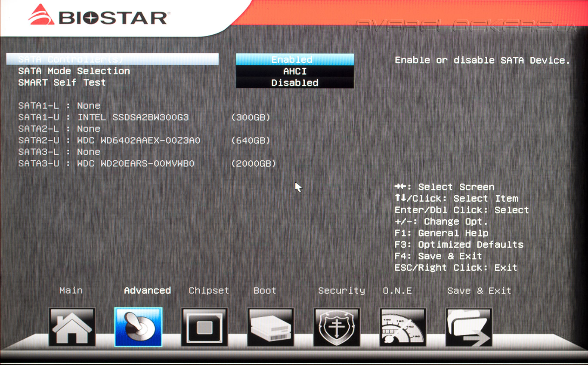Click the 'F4: Save & Exit' hint
Screen dimensions: 588x365
click(x=439, y=256)
